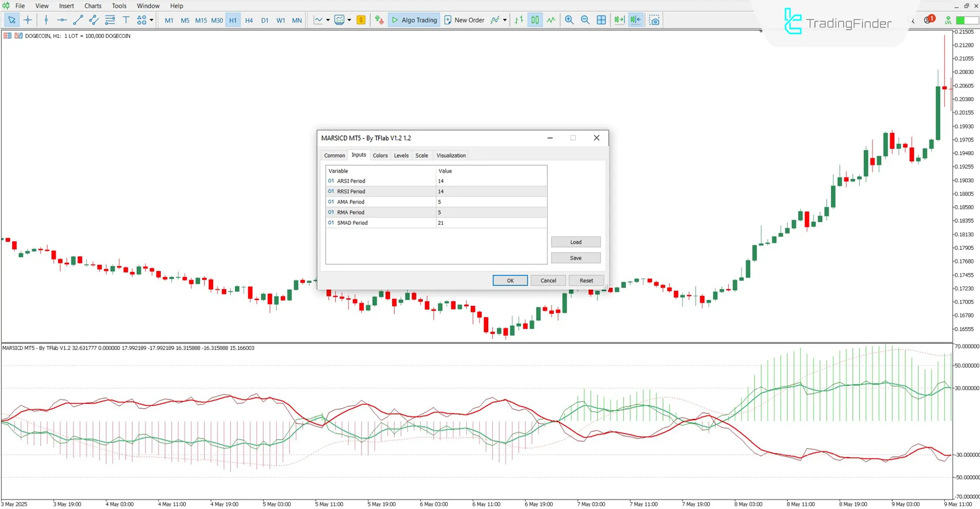Toggle the chart auto scroll button
Viewport: 980px width, 509px height.
635,20
